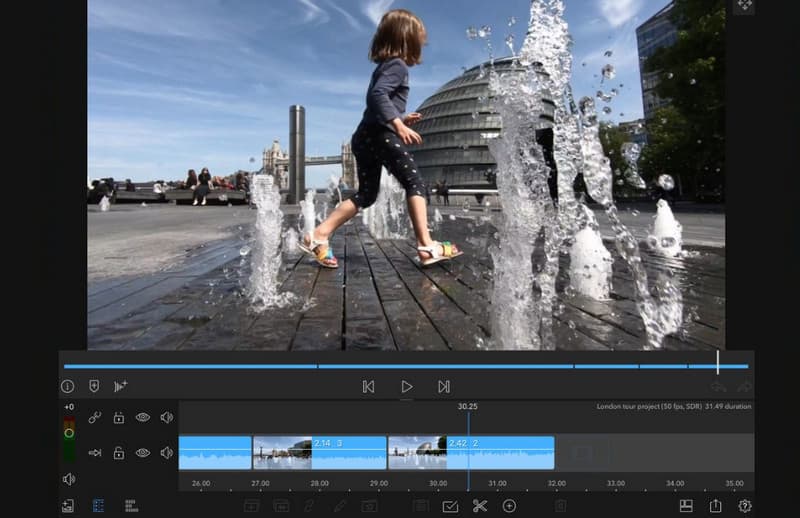This screenshot has width=800, height=518.
Task: Skip to the next clip
Action: (443, 386)
